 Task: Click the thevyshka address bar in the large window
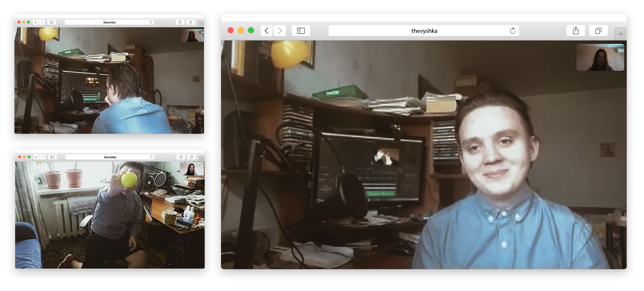point(424,31)
